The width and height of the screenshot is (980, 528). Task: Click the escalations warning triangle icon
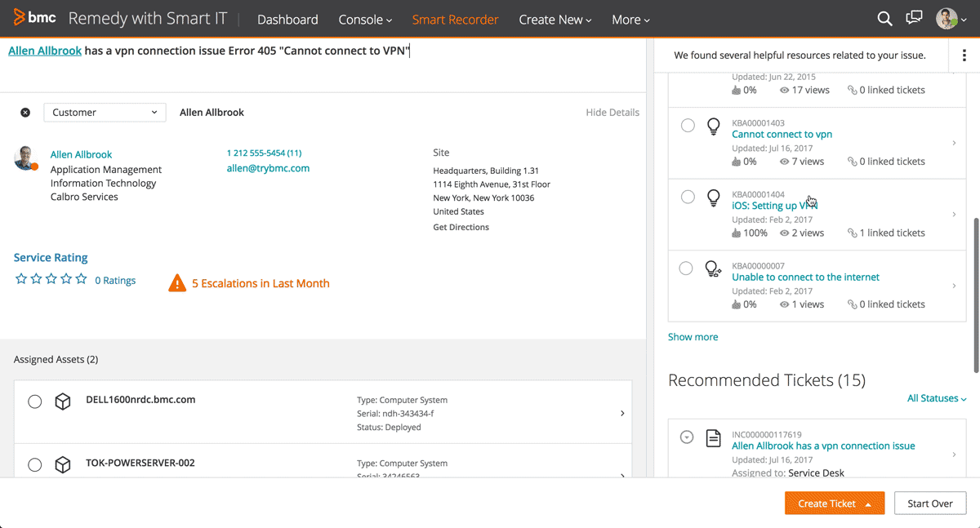[x=177, y=283]
